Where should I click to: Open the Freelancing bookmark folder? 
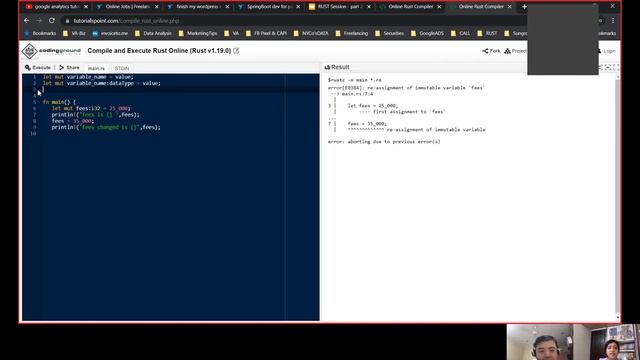352,33
